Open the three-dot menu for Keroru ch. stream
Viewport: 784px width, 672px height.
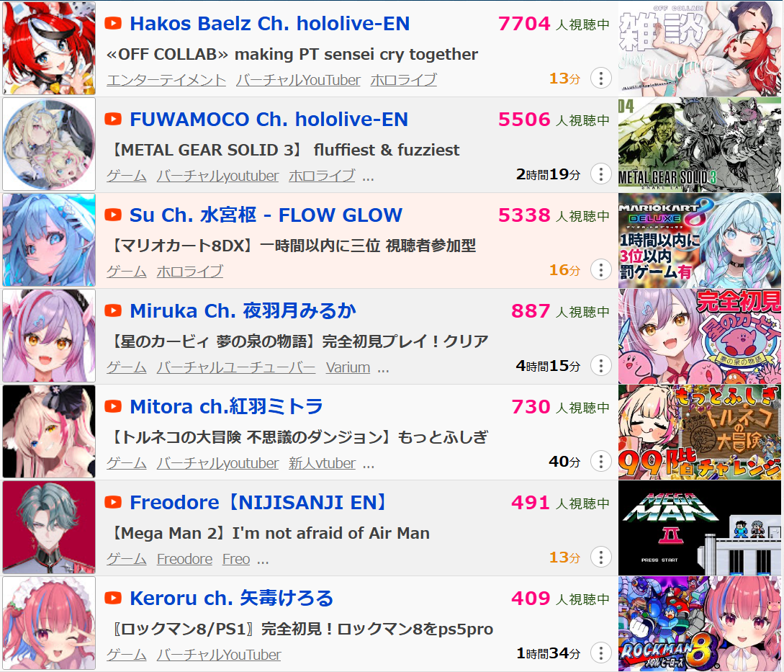click(601, 653)
